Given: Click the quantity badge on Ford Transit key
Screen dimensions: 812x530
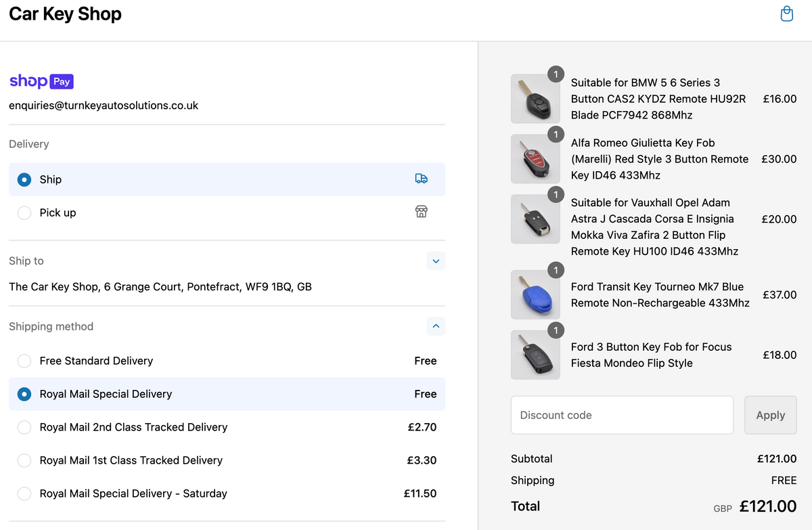Looking at the screenshot, I should (556, 270).
